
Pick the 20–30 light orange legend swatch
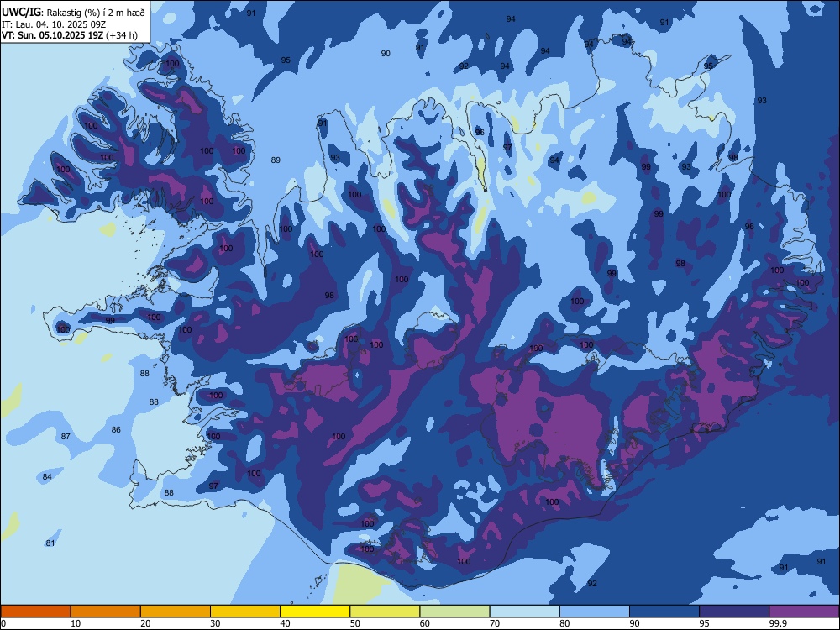(x=176, y=612)
